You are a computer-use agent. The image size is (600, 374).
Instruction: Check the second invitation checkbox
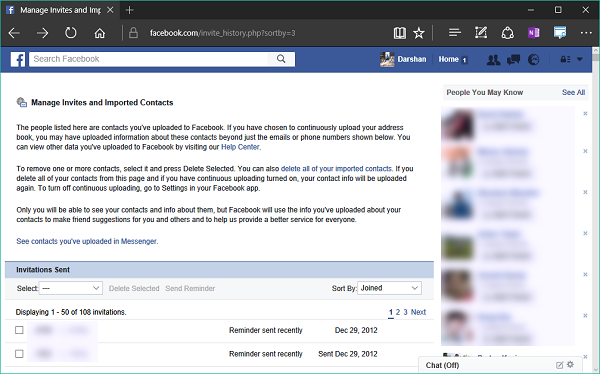tap(19, 354)
